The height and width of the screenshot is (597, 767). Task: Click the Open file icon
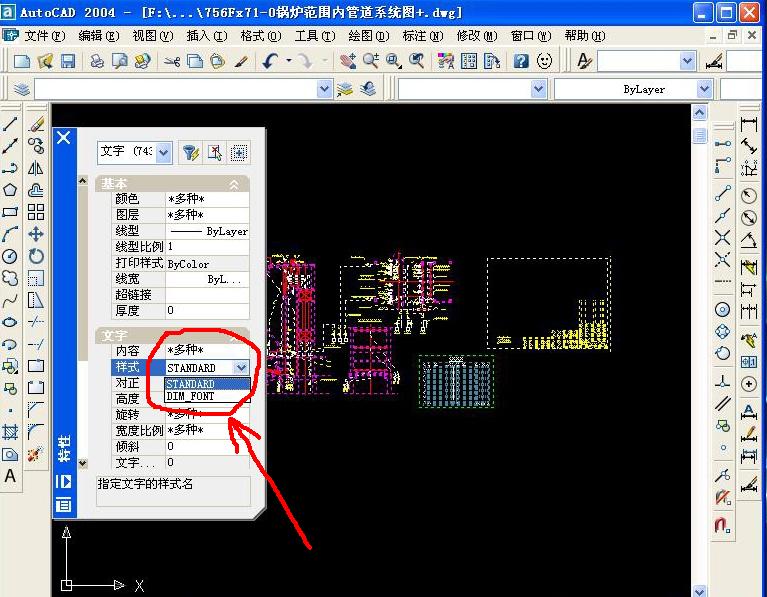pos(45,61)
